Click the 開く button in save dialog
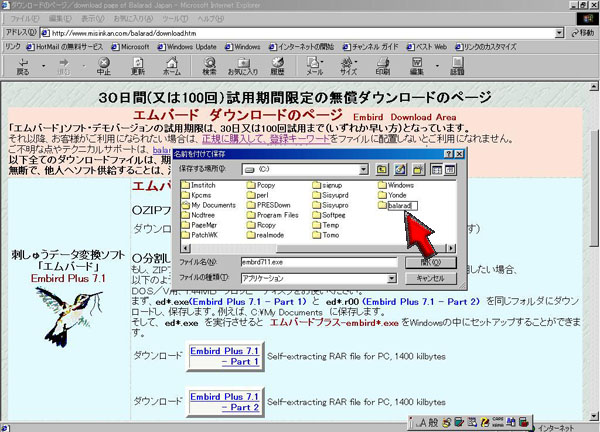The image size is (600, 432). pos(431,262)
